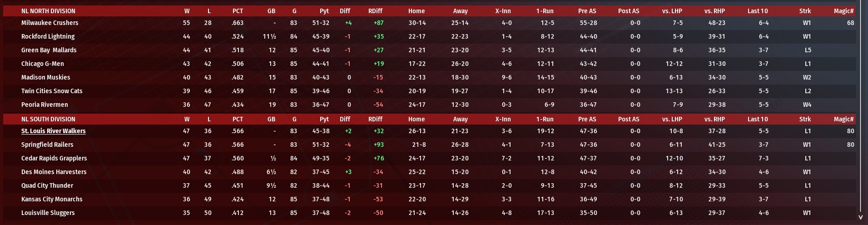Open the Quad City Thunder team
This screenshot has width=868, height=225.
pos(47,185)
